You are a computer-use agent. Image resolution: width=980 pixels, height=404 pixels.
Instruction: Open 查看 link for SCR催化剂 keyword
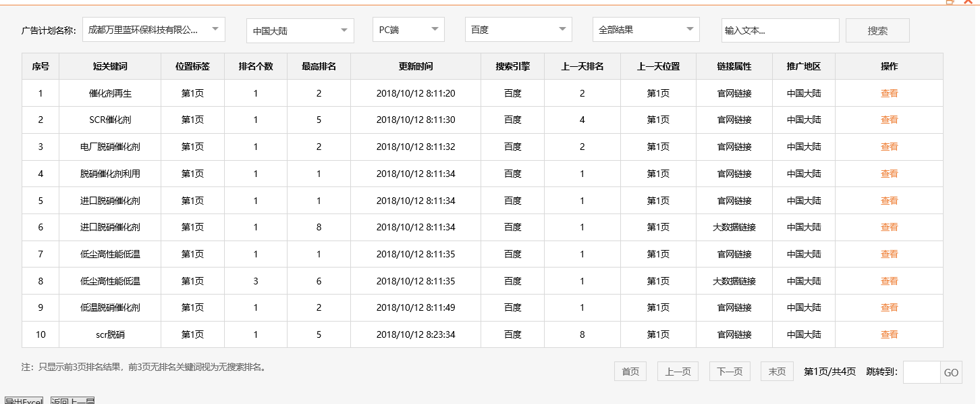[x=890, y=120]
